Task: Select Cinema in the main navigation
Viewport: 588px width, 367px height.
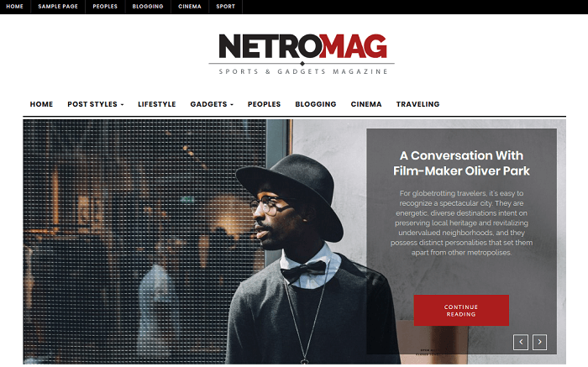Action: point(366,104)
